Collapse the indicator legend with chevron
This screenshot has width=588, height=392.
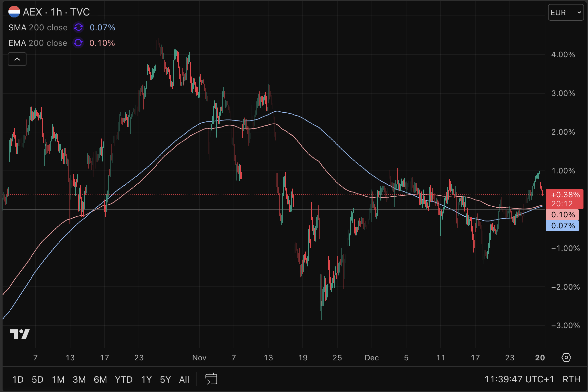coord(17,59)
